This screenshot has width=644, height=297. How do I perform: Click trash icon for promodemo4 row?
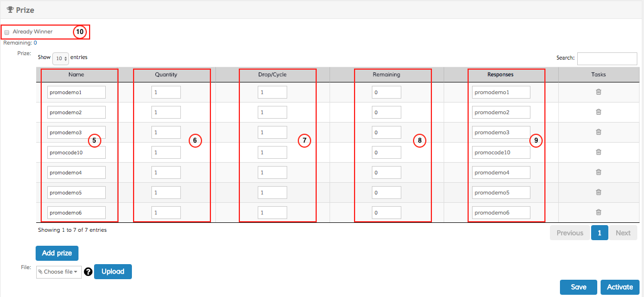[x=598, y=172]
